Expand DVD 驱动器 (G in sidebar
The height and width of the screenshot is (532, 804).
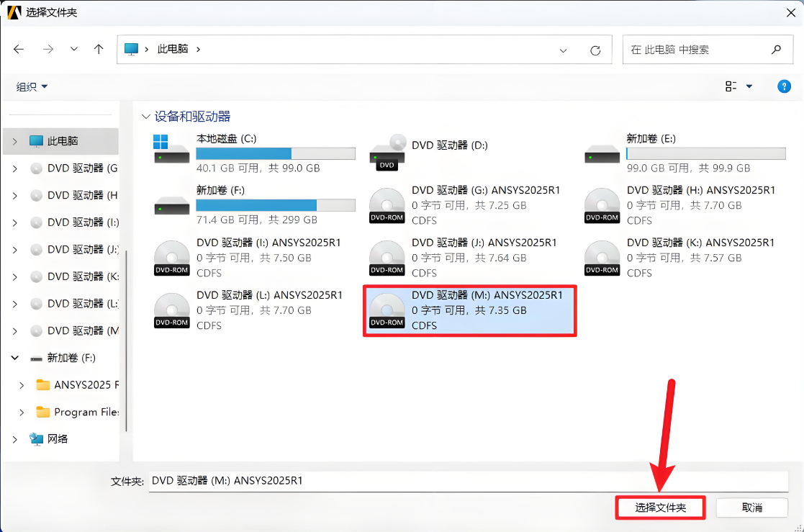click(x=15, y=168)
